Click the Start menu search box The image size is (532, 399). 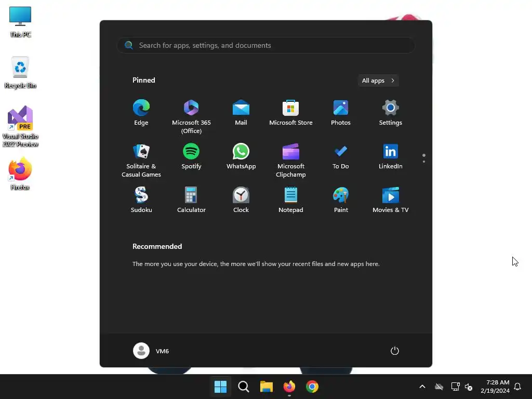tap(266, 45)
